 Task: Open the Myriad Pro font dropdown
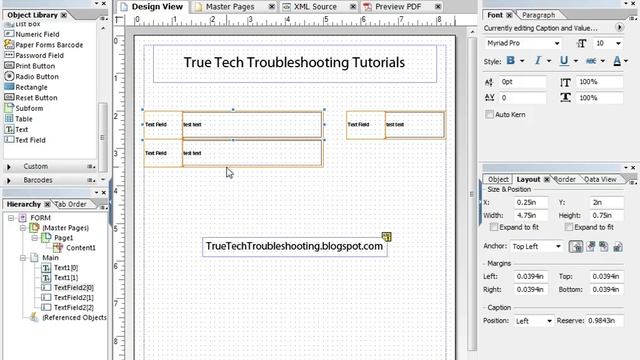click(x=557, y=43)
